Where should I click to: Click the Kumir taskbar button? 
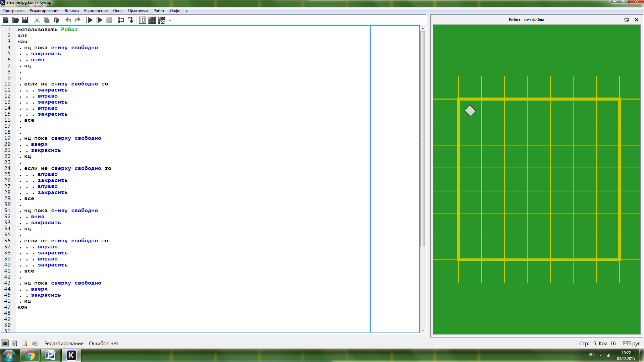pyautogui.click(x=71, y=355)
